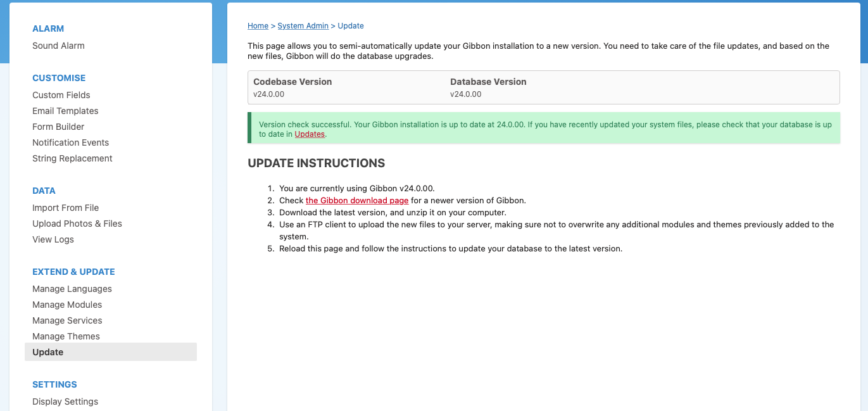
Task: Click the DATA section heading
Action: [x=44, y=191]
